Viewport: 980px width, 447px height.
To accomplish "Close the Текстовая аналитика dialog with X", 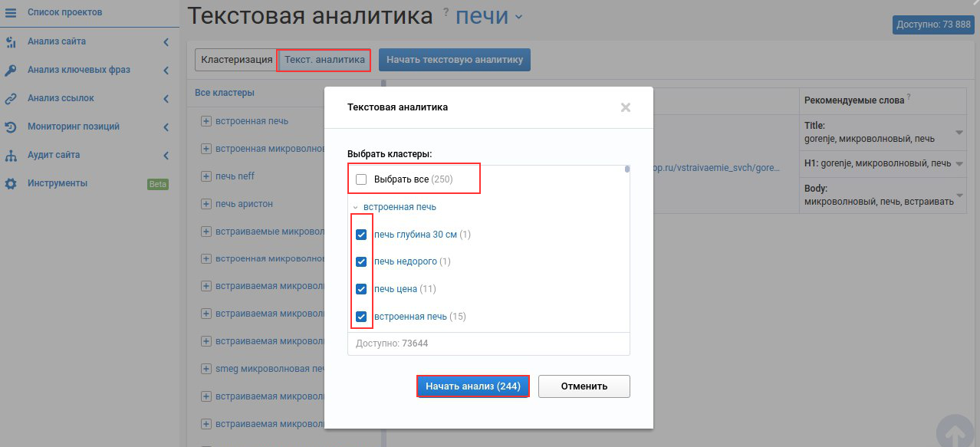I will pyautogui.click(x=626, y=107).
